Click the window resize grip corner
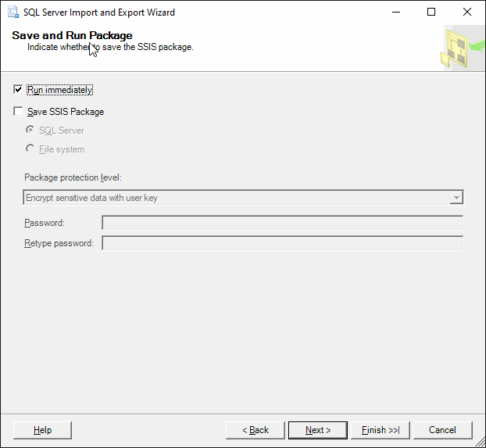Viewport: 486px width, 448px height. click(x=480, y=442)
